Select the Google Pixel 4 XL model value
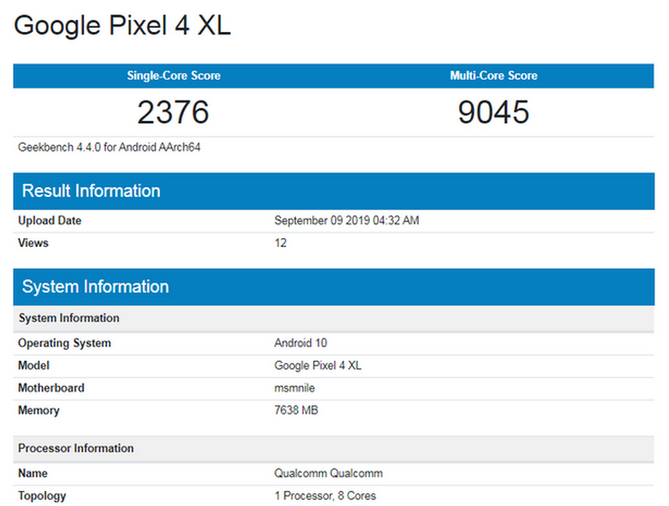This screenshot has width=669, height=506. (318, 366)
